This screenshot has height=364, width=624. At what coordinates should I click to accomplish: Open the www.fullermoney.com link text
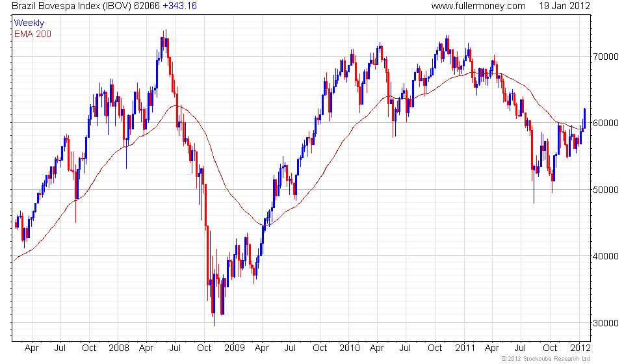pyautogui.click(x=478, y=6)
